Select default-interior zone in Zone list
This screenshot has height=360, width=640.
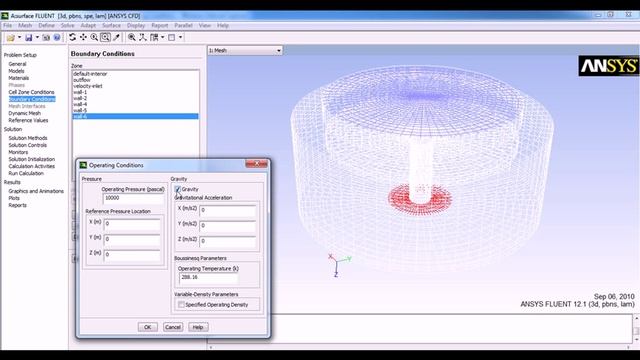tap(135, 74)
